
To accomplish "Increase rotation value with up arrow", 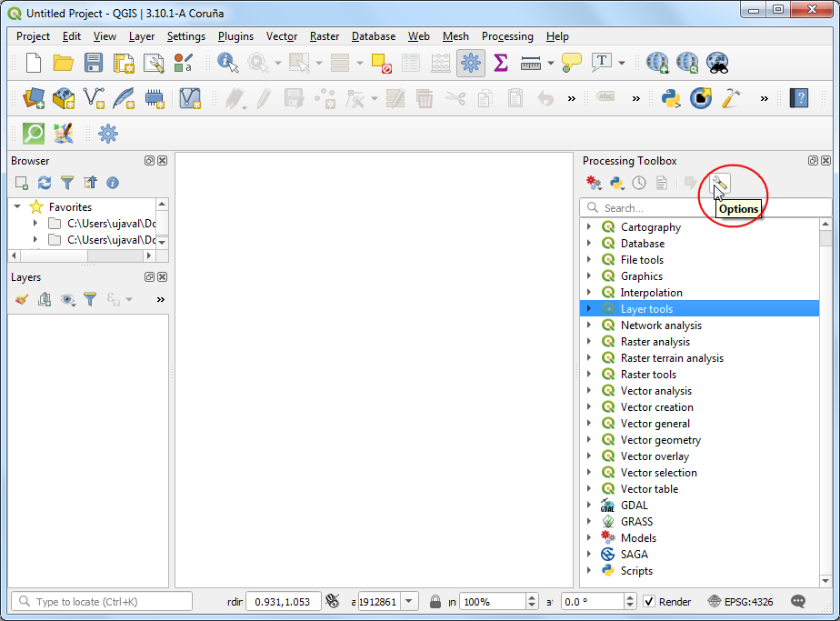I will click(630, 597).
